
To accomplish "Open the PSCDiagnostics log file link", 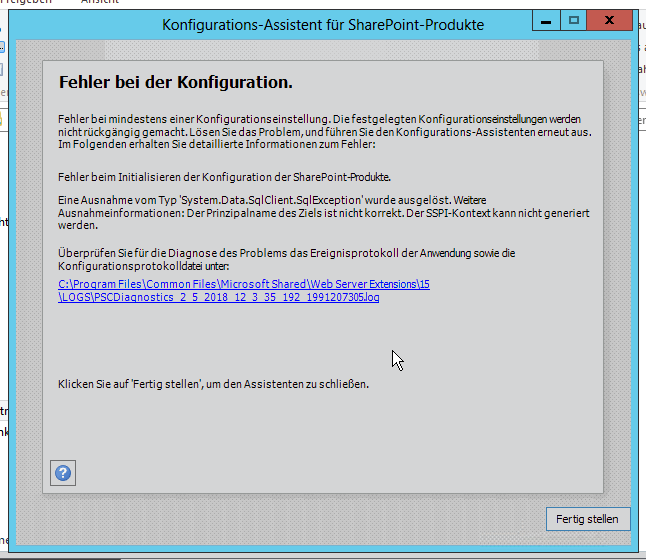I will 243,291.
